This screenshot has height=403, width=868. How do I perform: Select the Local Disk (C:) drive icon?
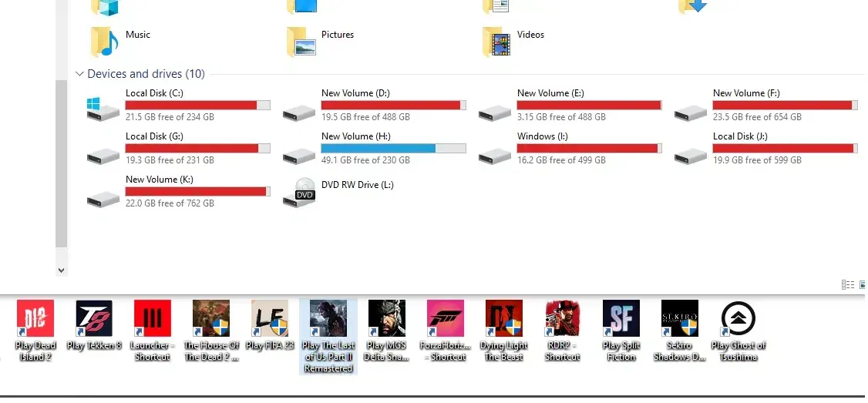[x=103, y=109]
